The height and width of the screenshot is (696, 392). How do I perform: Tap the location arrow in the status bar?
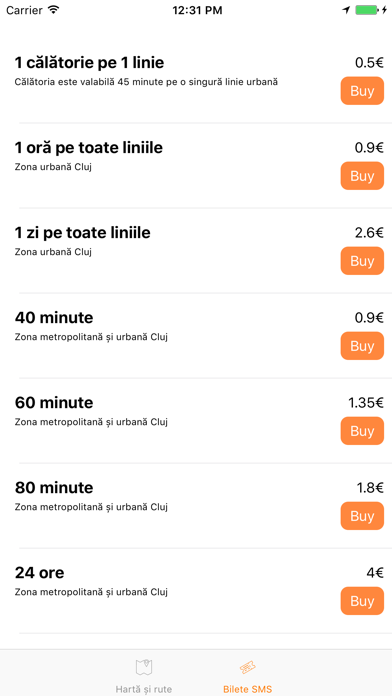point(346,10)
